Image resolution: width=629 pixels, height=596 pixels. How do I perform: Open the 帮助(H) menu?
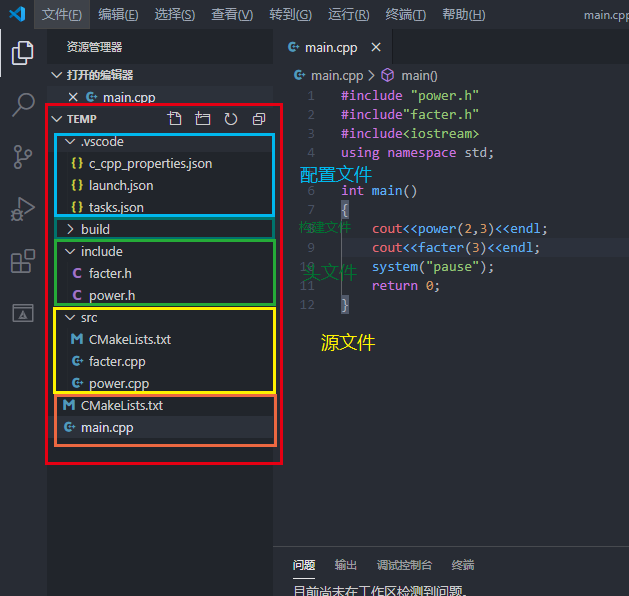[464, 14]
